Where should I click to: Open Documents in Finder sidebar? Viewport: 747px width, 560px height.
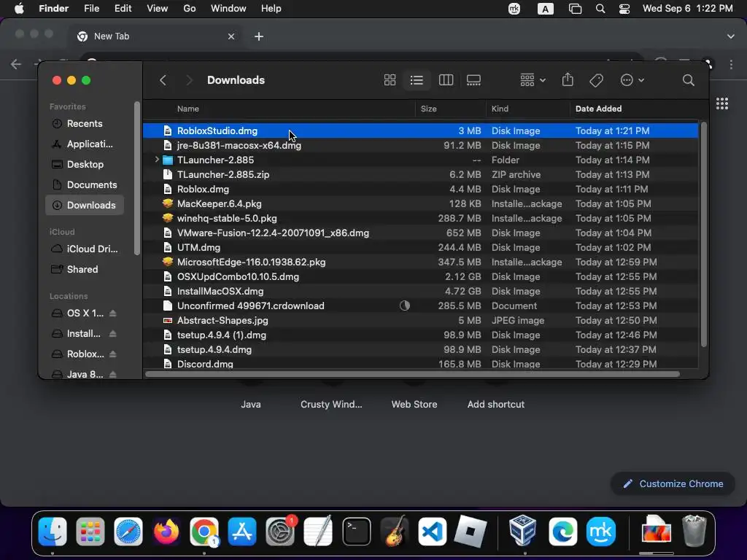click(85, 184)
